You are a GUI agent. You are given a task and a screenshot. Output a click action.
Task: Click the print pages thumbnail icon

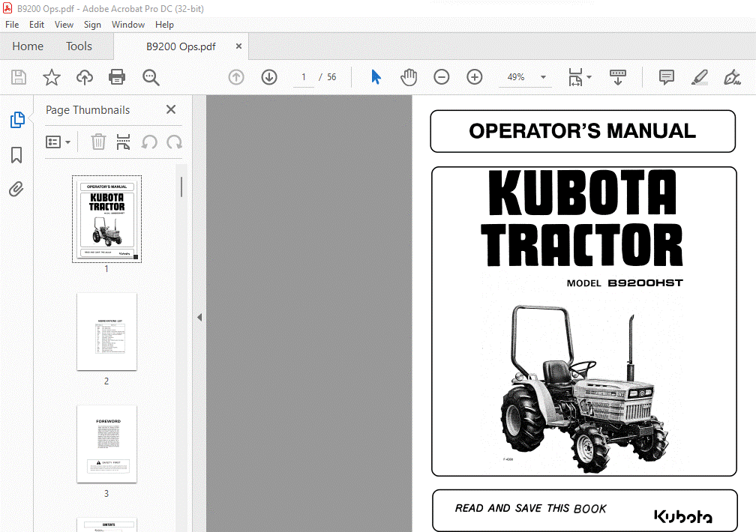click(x=124, y=142)
